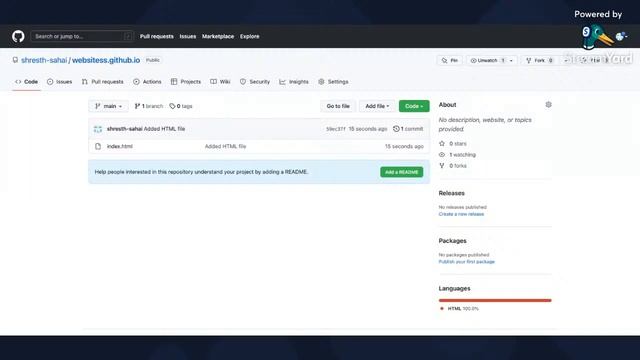Viewport: 640px width, 360px height.
Task: Open the Packages heading link
Action: [x=452, y=241]
